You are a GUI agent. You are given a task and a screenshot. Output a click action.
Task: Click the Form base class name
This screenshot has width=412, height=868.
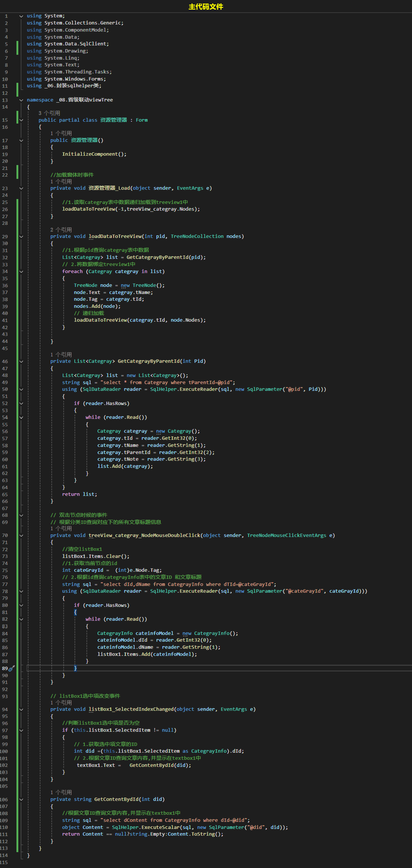(141, 120)
